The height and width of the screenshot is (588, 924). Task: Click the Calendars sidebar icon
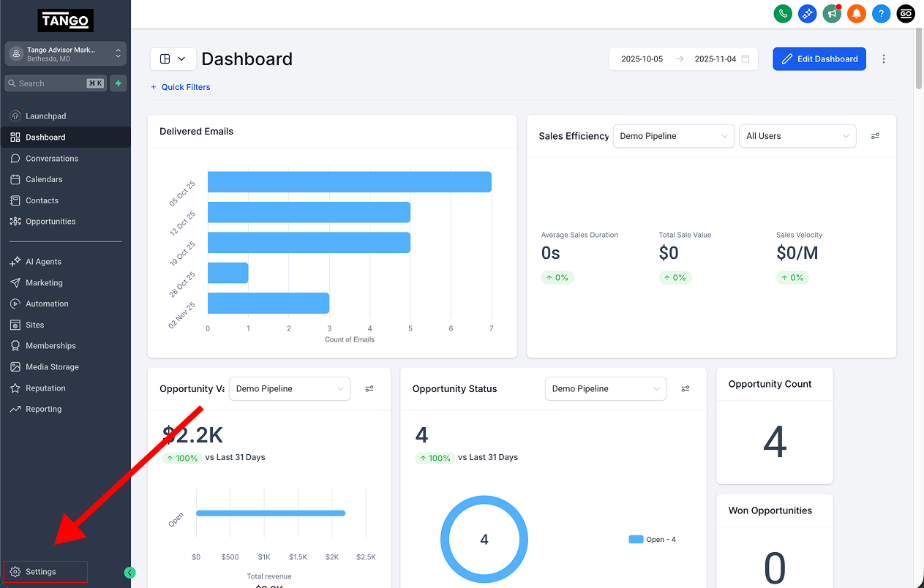(15, 179)
